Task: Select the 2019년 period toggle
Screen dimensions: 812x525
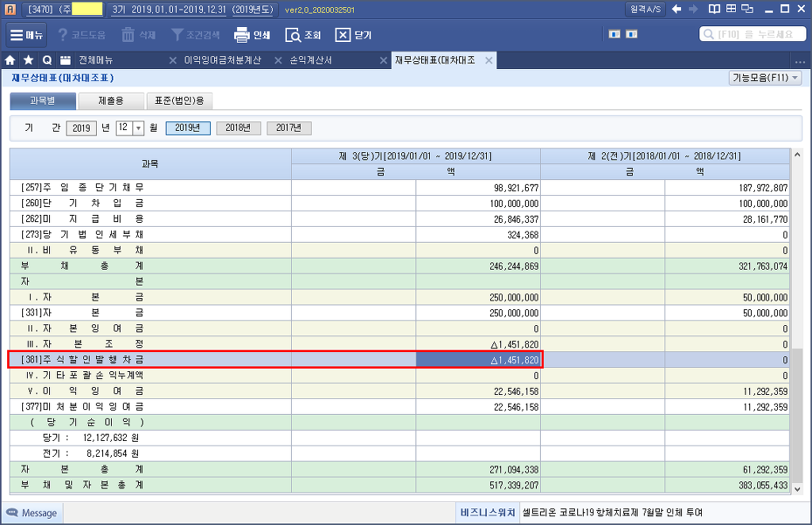Action: coord(188,128)
